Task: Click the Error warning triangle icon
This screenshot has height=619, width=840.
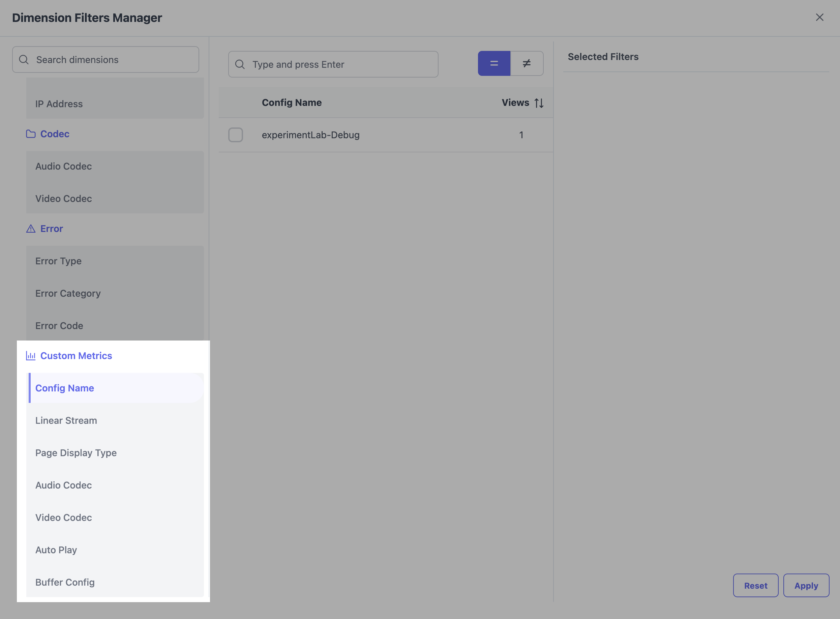Action: click(31, 229)
